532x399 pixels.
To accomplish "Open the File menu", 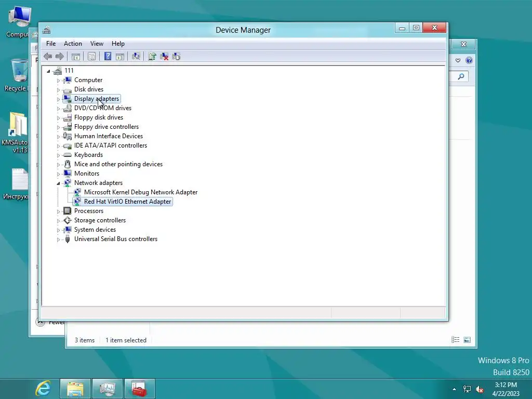I will pyautogui.click(x=51, y=44).
